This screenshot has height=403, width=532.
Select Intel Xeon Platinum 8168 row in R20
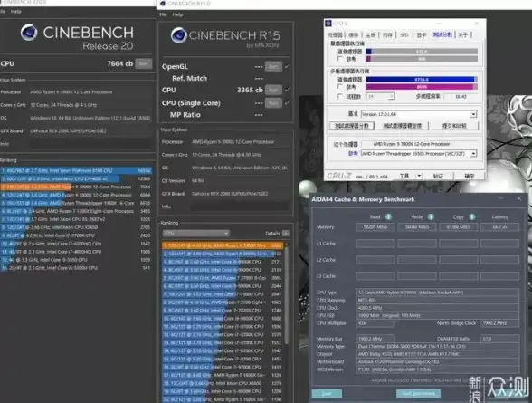pos(76,170)
